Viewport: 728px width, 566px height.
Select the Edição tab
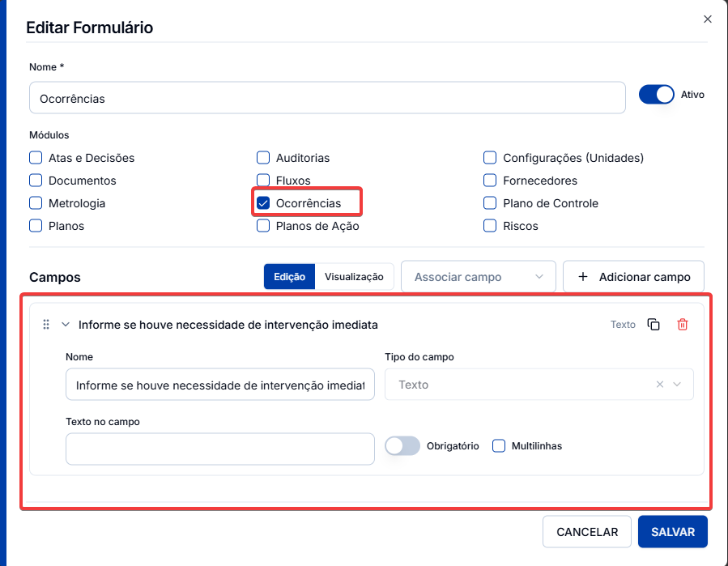(x=289, y=277)
